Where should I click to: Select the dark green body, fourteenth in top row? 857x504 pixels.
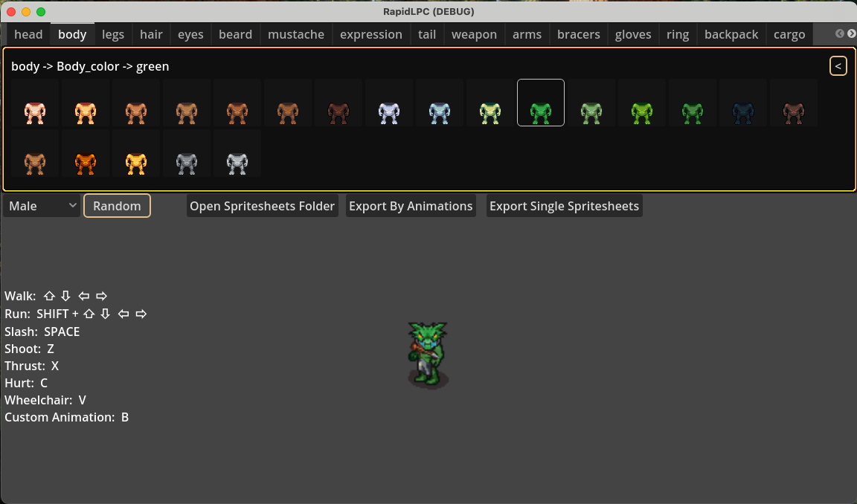[x=693, y=103]
